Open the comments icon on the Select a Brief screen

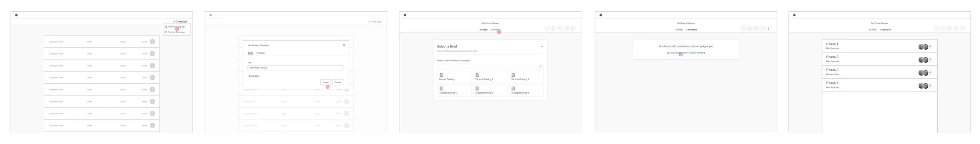554,29
